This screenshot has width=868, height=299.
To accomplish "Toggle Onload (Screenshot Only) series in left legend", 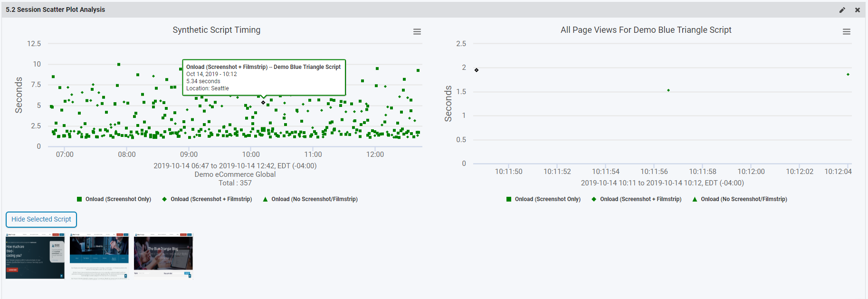I will coord(118,199).
